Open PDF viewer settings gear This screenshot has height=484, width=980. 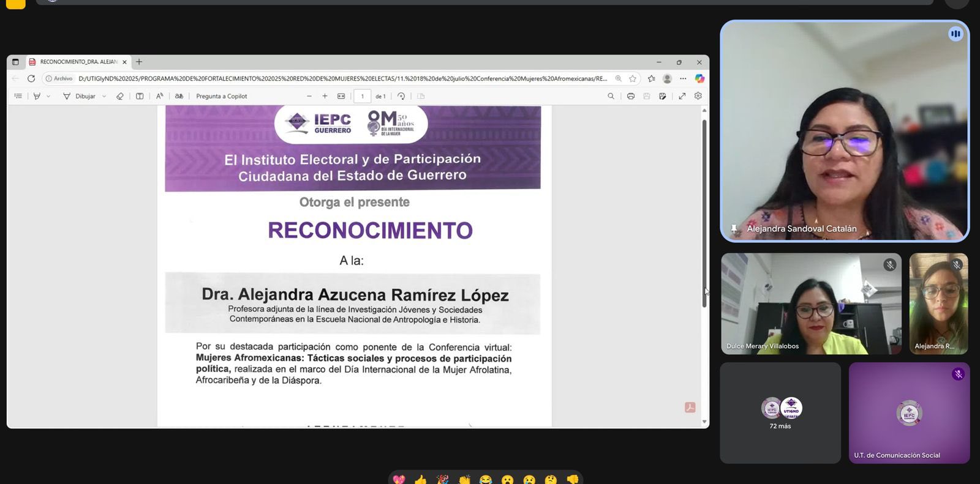pos(698,96)
